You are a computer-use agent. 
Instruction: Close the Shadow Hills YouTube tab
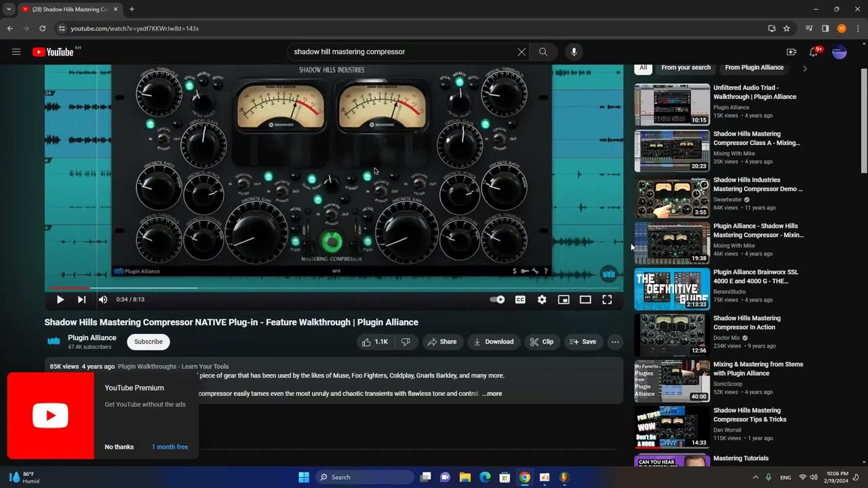pyautogui.click(x=116, y=9)
